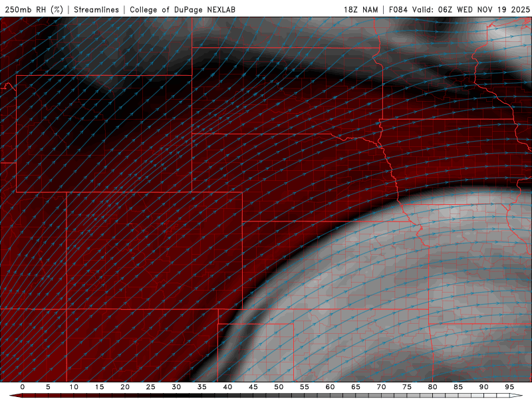Click the colorbar label "70"
This screenshot has width=532, height=399.
point(381,387)
